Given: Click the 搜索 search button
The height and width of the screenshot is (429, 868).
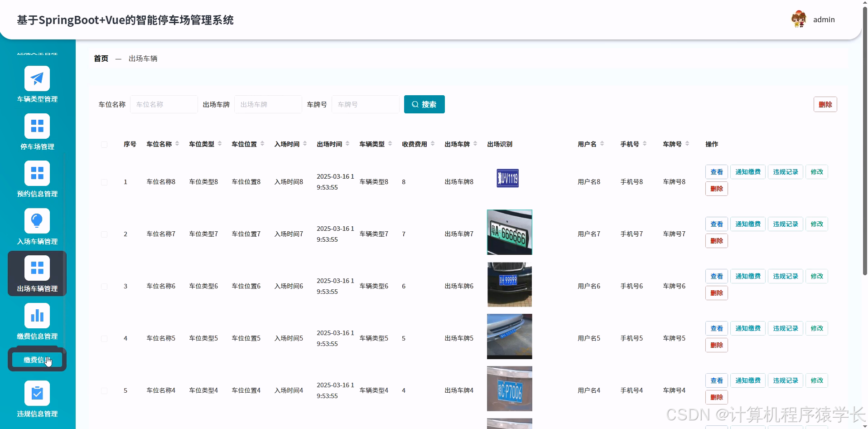Looking at the screenshot, I should (x=424, y=104).
